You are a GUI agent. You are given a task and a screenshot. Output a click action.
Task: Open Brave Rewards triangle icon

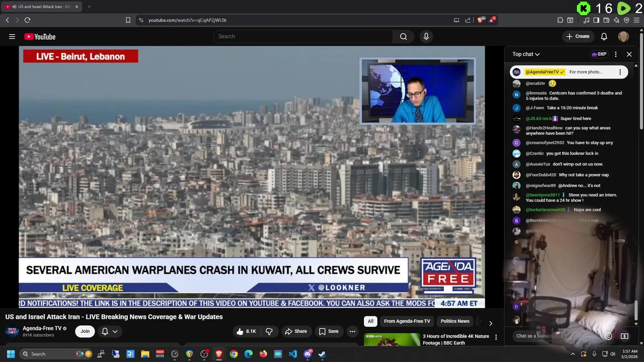tap(493, 20)
